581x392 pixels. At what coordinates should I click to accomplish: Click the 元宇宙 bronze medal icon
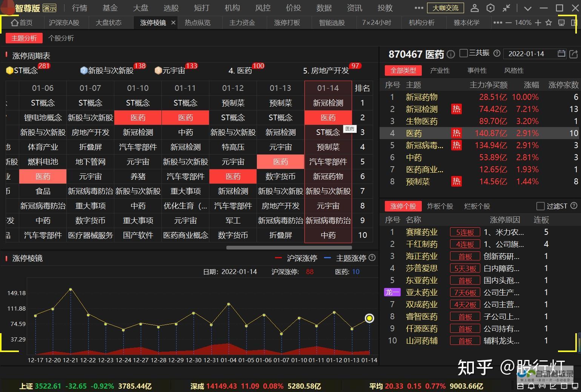point(158,70)
